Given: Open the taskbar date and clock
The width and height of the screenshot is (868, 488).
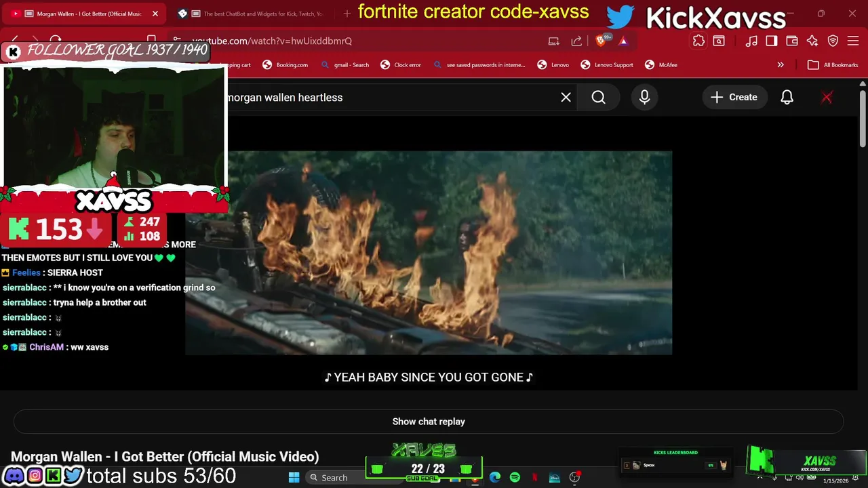Looking at the screenshot, I should pos(836,480).
